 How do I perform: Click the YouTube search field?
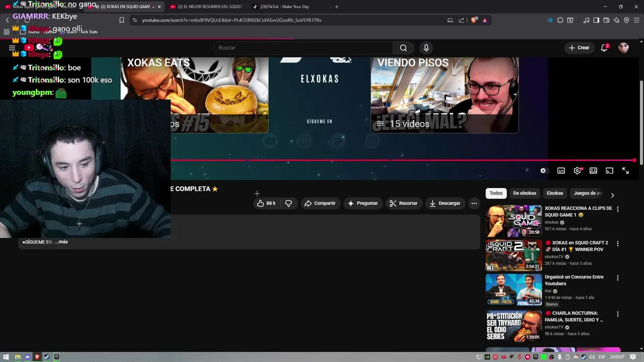[303, 48]
